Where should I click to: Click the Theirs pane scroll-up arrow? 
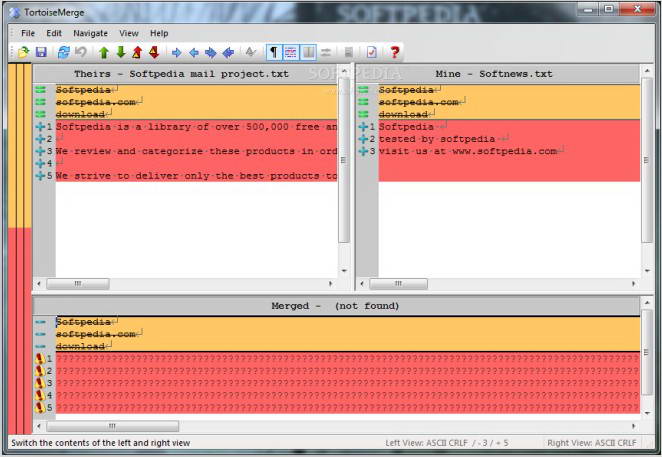(345, 71)
